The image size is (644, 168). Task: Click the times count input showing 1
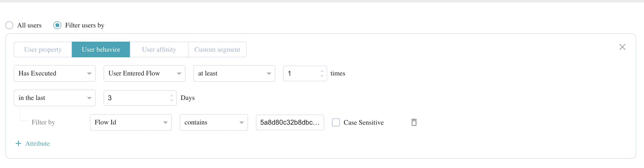tap(300, 73)
